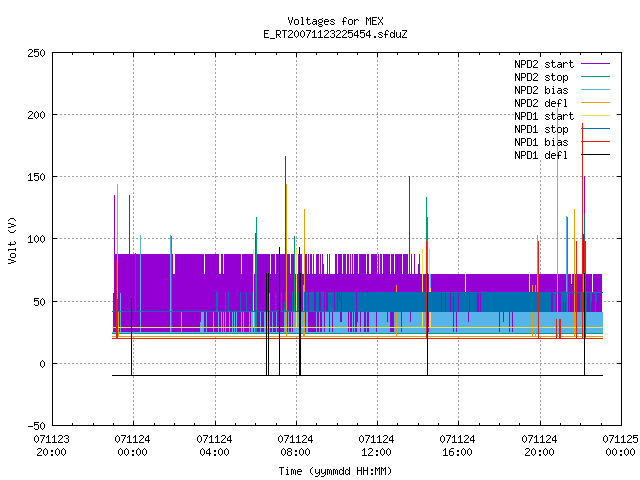
Task: Click the green NPD2 stop legend line
Action: (x=596, y=77)
